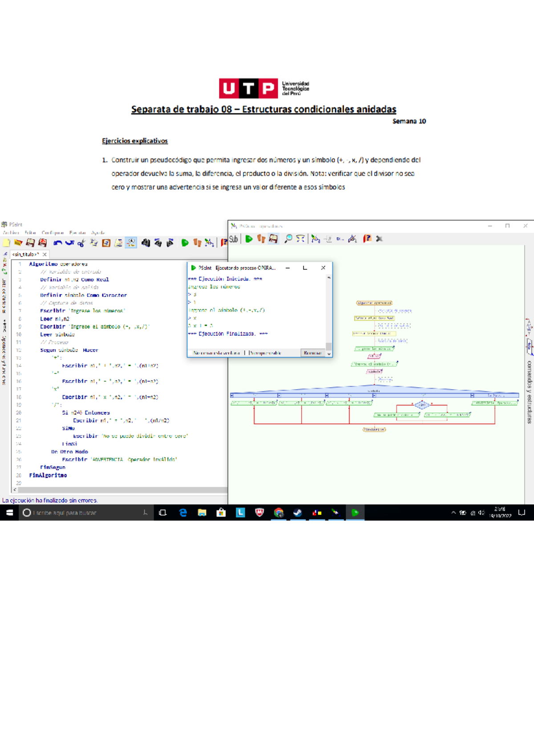Click the Reiniciar button in execution window
534x756 pixels.
point(312,353)
